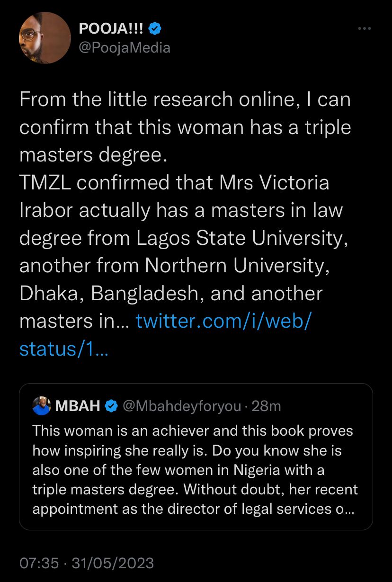This screenshot has width=392, height=582.
Task: Visit the @PoojaMedia handle
Action: tap(125, 47)
